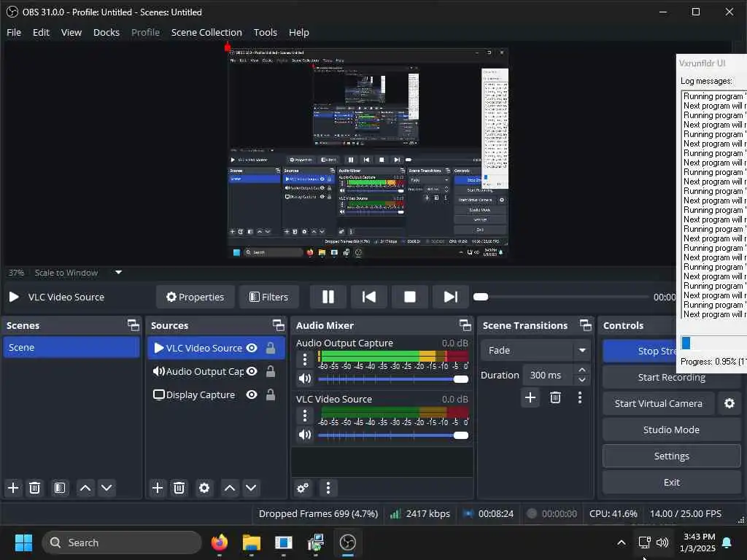Add a new source with plus icon
Viewport: 747px width, 560px height.
158,488
